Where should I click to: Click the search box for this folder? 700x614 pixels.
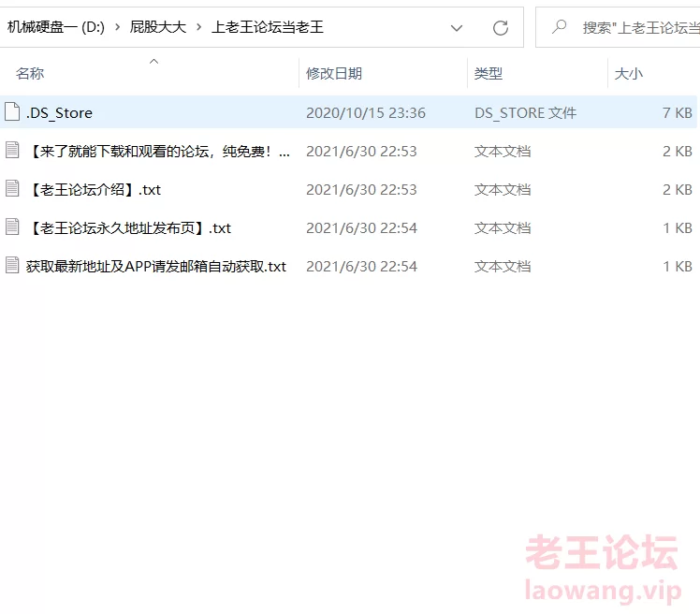pyautogui.click(x=619, y=27)
